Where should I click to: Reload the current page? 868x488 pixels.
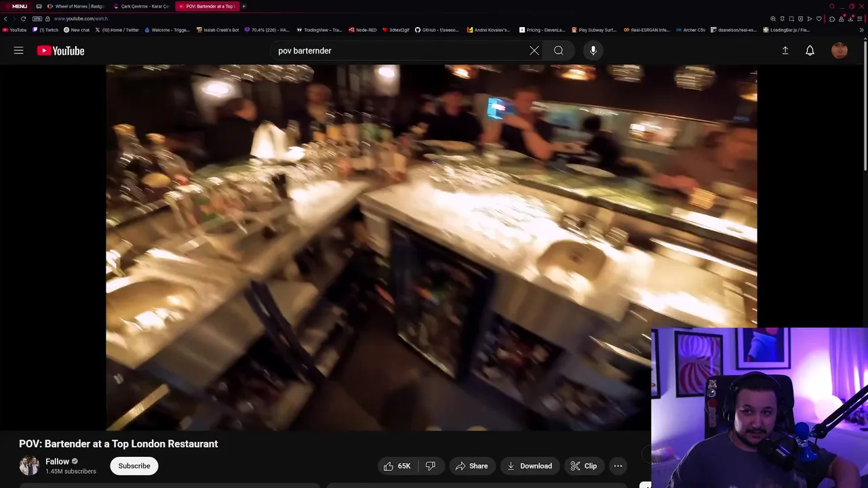coord(23,19)
